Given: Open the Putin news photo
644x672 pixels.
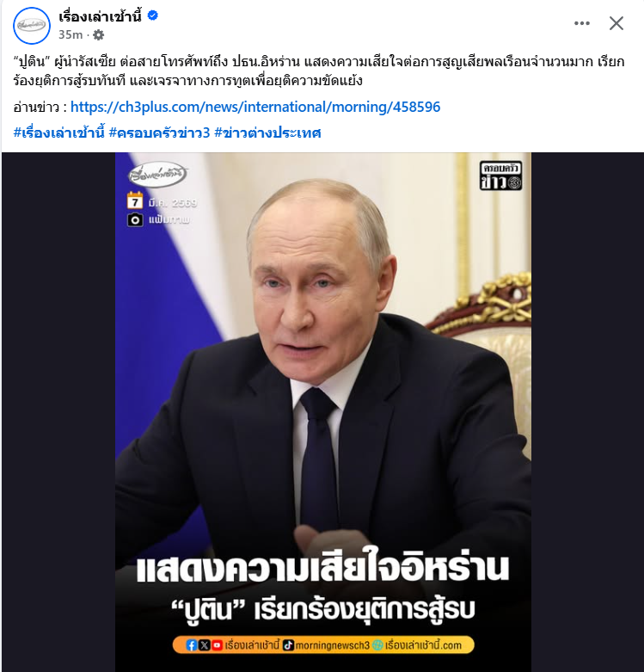Looking at the screenshot, I should pos(323,412).
